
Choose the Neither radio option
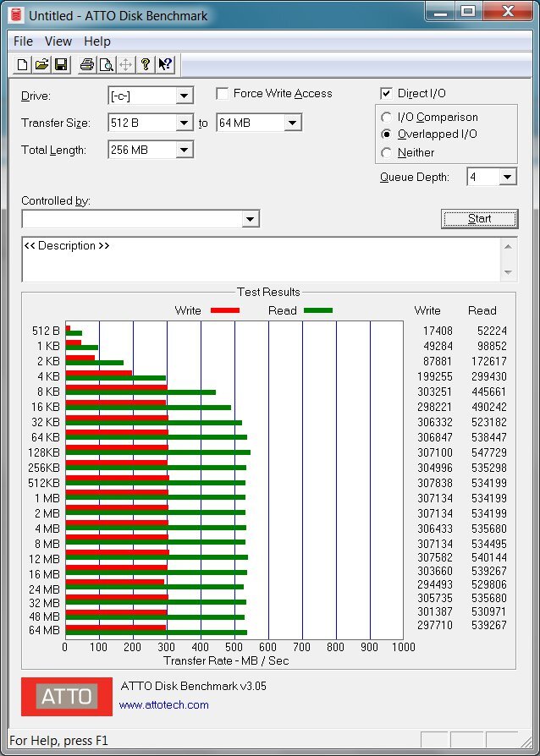(x=387, y=153)
